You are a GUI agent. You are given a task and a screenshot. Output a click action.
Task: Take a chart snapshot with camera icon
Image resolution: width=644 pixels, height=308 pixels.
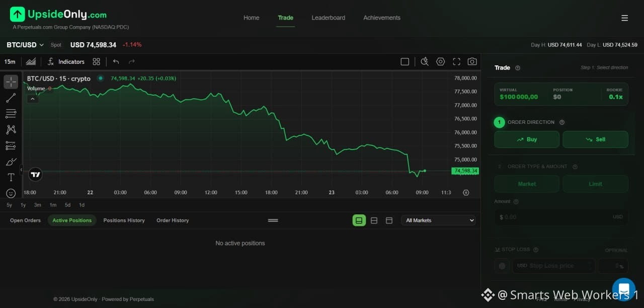472,61
